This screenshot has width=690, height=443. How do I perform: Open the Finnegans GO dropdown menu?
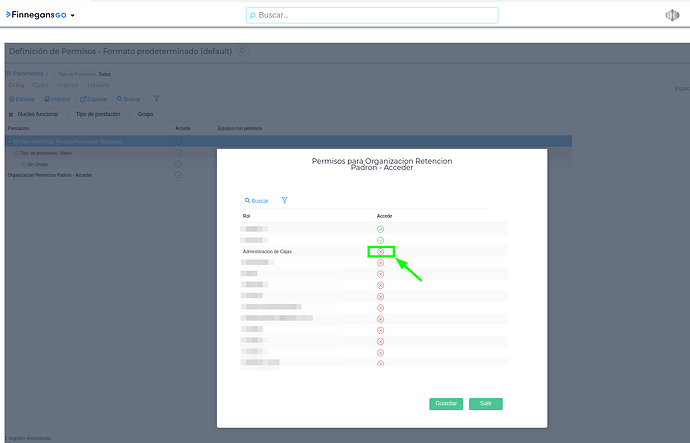point(73,16)
